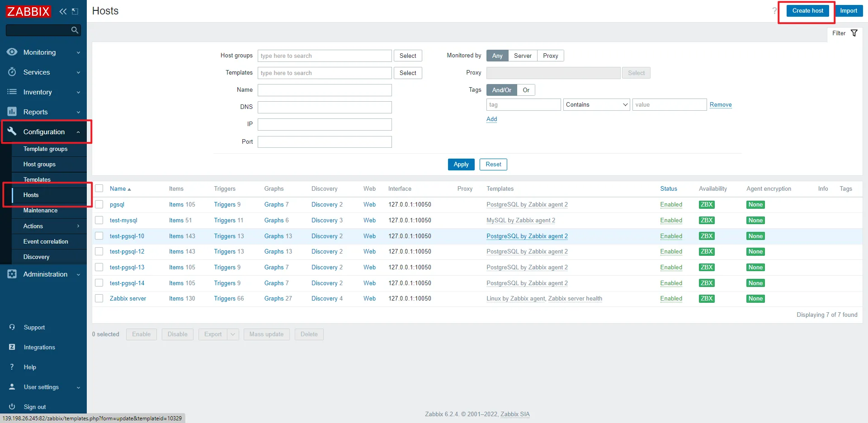Click the help question mark near Create host
Screen dimensions: 868x423
[x=774, y=11]
